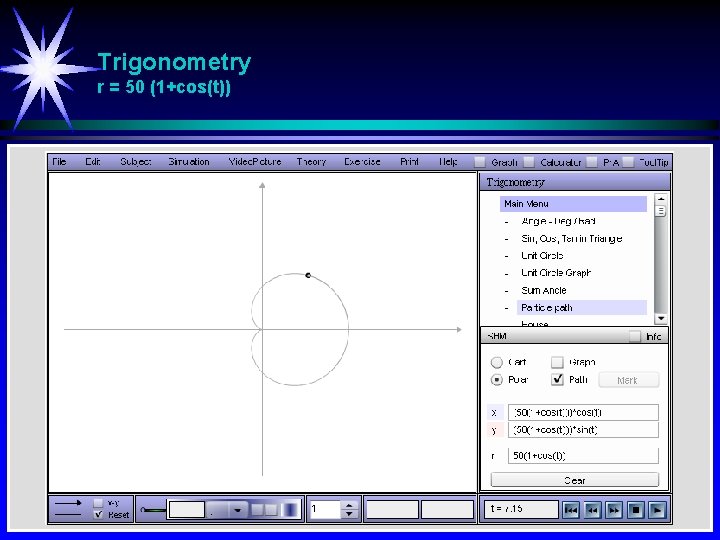
Task: Click the Clear button
Action: [x=574, y=480]
